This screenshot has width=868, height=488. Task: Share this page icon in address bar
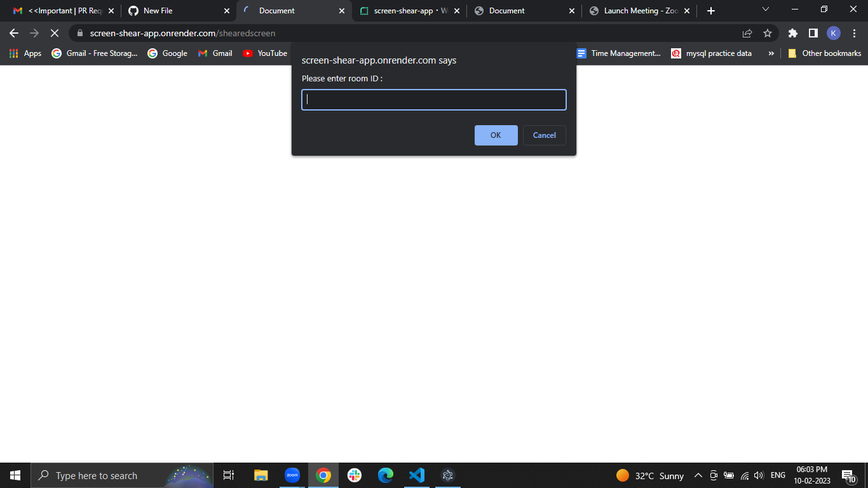click(x=747, y=33)
